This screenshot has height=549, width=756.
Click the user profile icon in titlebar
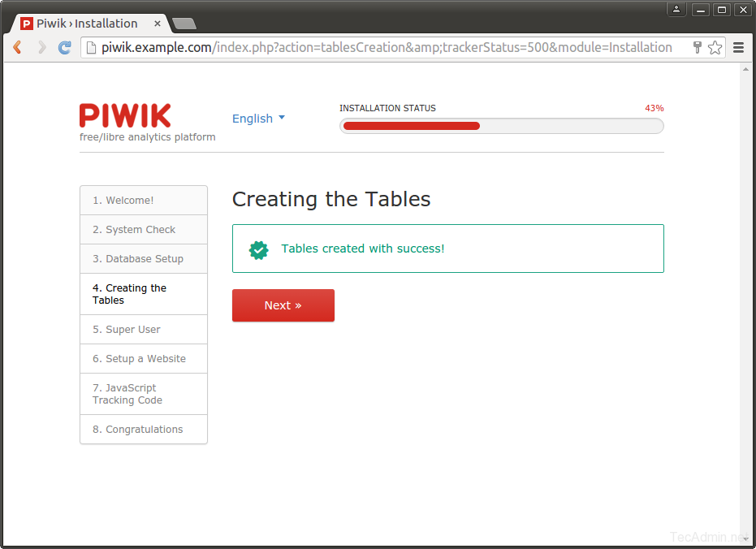click(x=676, y=10)
